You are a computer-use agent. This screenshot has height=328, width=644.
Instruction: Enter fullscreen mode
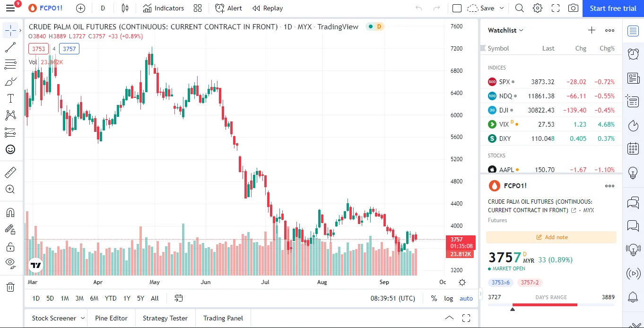pos(556,8)
